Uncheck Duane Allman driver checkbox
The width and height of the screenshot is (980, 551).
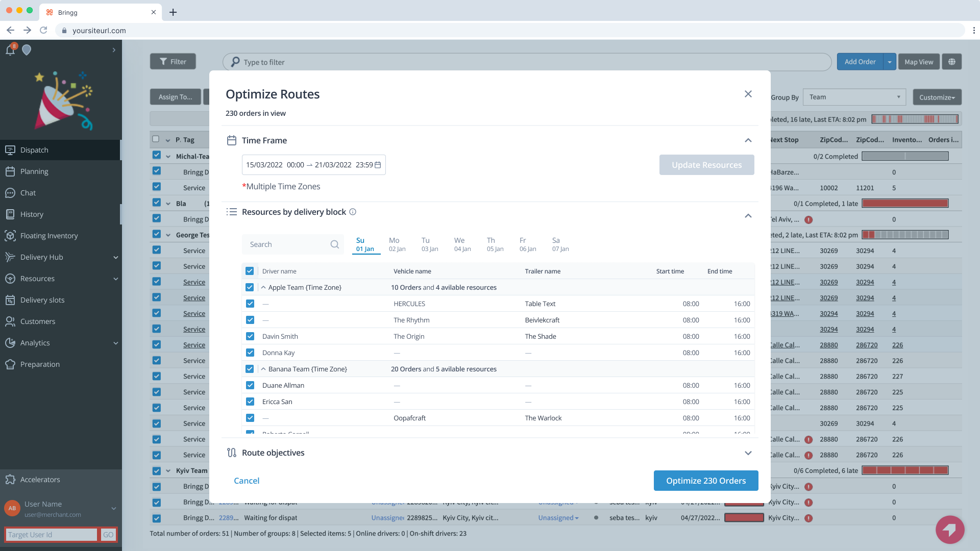point(250,385)
